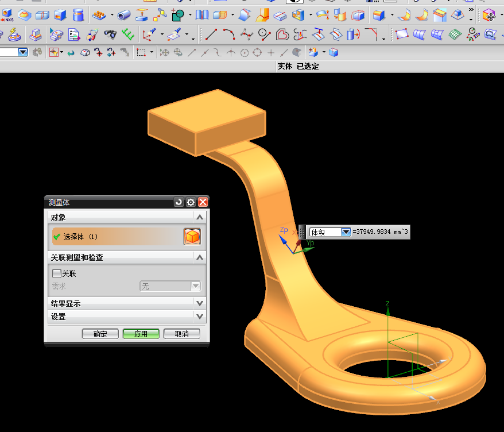Click the blue undo arrow in selection bar

pos(71,53)
